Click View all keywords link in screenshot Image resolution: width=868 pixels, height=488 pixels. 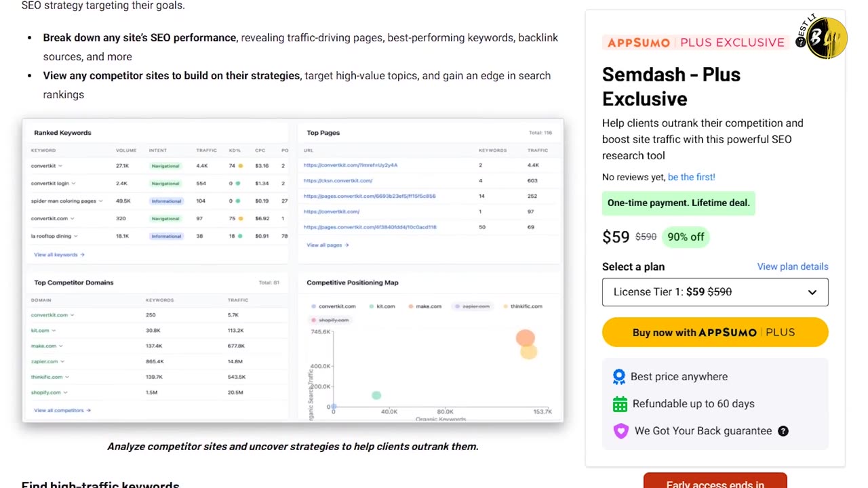(x=59, y=255)
